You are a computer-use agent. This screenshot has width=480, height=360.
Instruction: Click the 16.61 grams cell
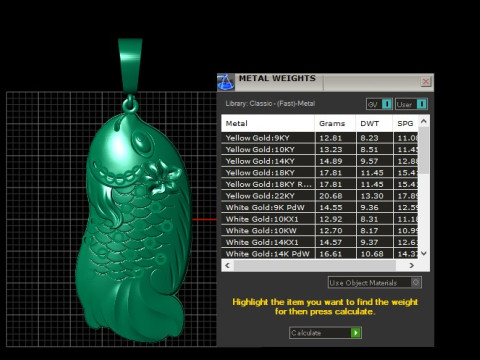point(335,254)
